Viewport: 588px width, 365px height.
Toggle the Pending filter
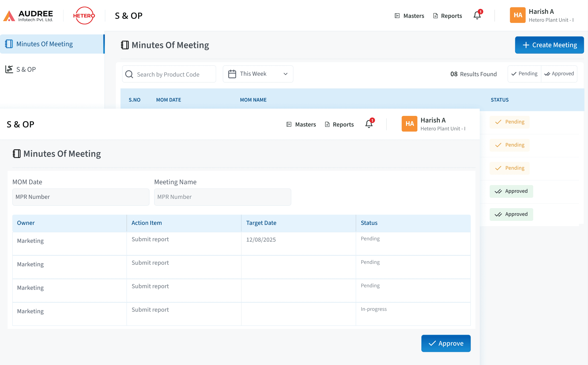pos(525,74)
